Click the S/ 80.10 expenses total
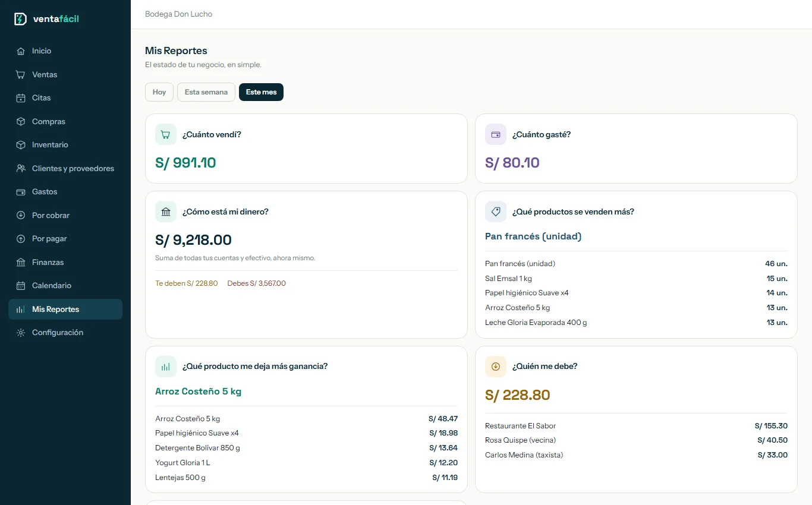Image resolution: width=812 pixels, height=505 pixels. [x=512, y=163]
